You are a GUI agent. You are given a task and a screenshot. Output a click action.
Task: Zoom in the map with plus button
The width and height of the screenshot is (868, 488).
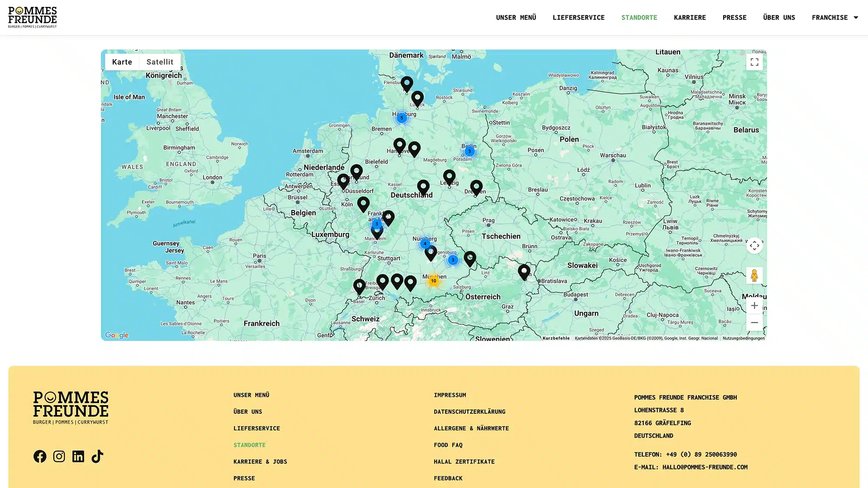point(754,306)
